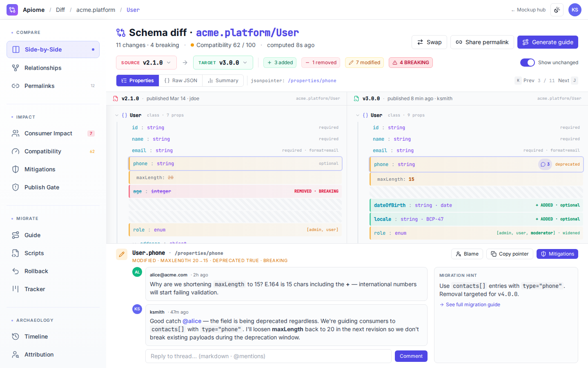
Task: Click the name row in v2.1.0 pane
Action: (235, 139)
